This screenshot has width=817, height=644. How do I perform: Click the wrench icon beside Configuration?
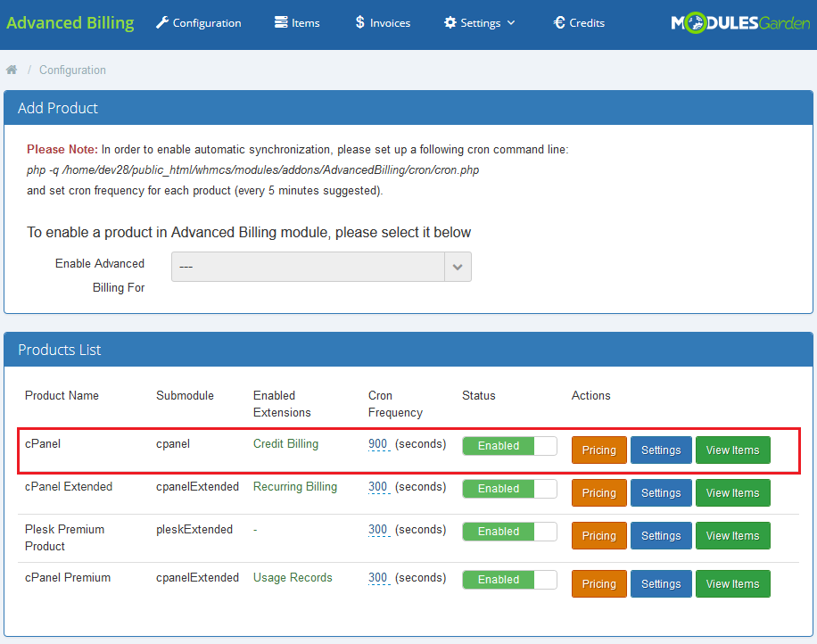click(x=162, y=22)
